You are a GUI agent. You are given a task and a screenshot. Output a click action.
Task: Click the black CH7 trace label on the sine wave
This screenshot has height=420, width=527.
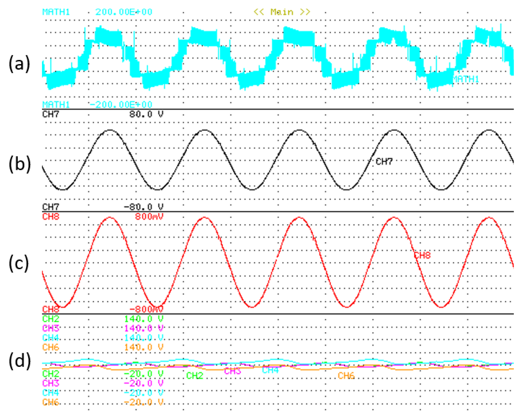tap(384, 161)
